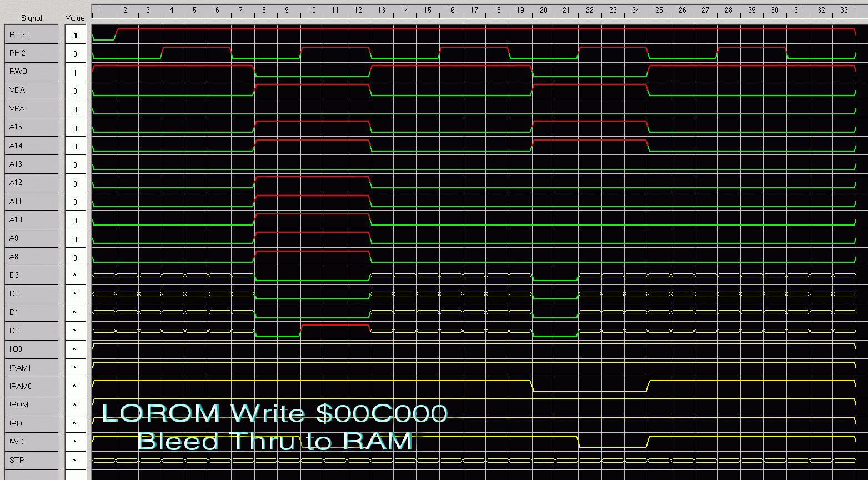Click the Signal column header
Image resolution: width=868 pixels, height=480 pixels.
(x=31, y=18)
